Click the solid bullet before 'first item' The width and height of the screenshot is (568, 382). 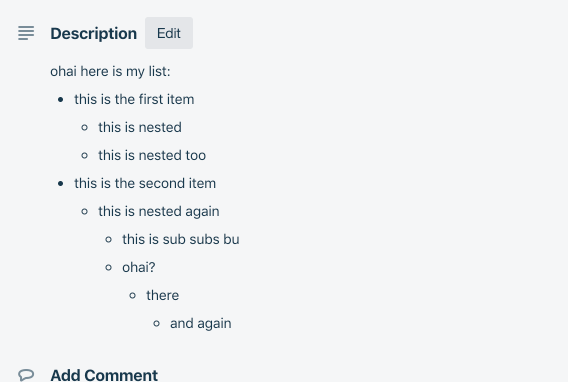60,100
